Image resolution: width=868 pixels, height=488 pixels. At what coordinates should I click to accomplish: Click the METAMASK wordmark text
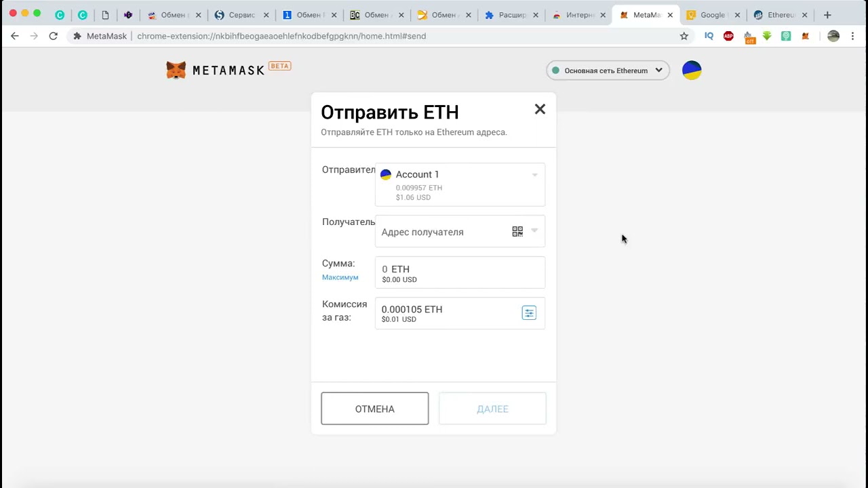pyautogui.click(x=229, y=70)
